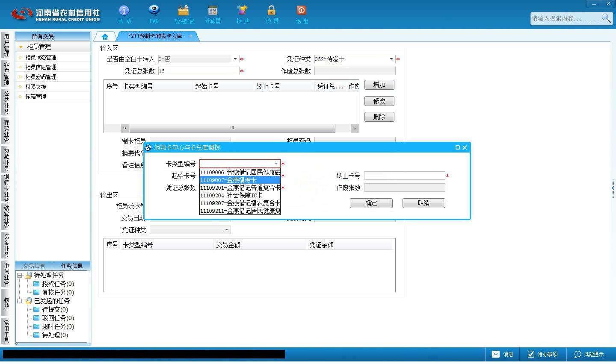
Task: Click the 增加 button
Action: [x=379, y=85]
